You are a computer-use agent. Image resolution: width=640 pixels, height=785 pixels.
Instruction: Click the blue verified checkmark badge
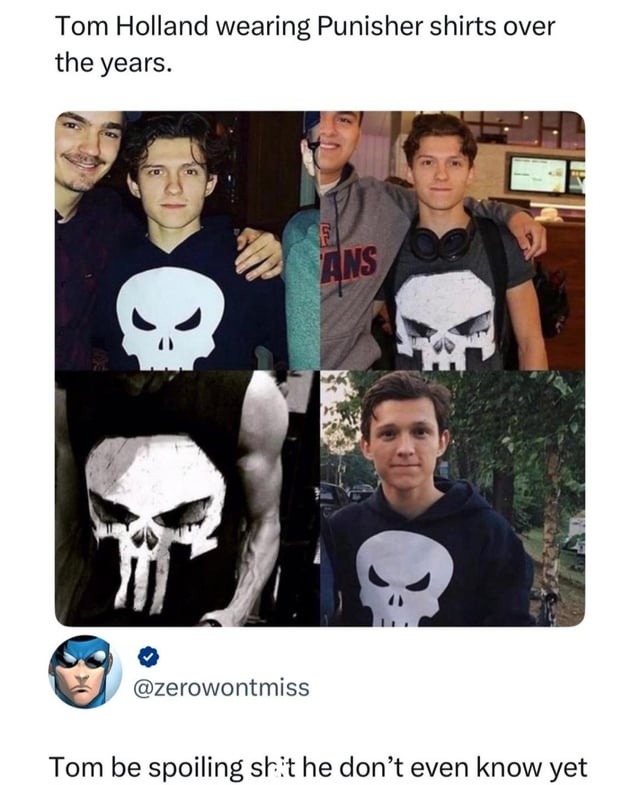click(x=148, y=657)
